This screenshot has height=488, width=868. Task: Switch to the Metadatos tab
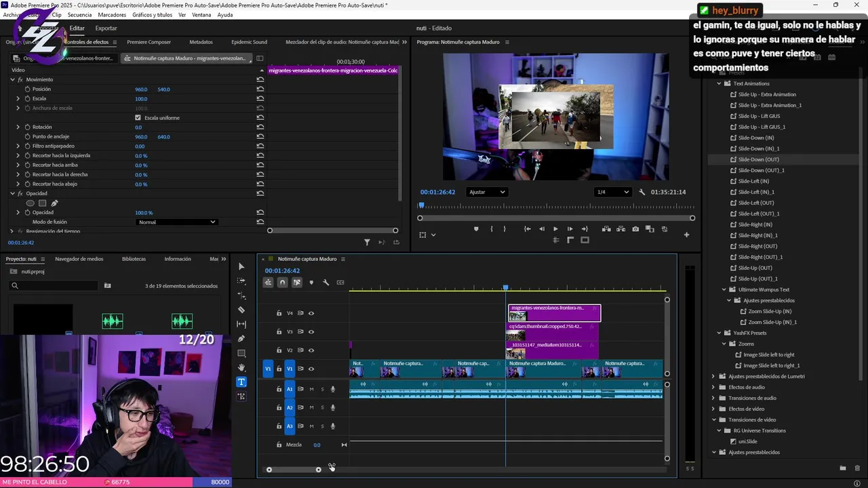point(201,42)
